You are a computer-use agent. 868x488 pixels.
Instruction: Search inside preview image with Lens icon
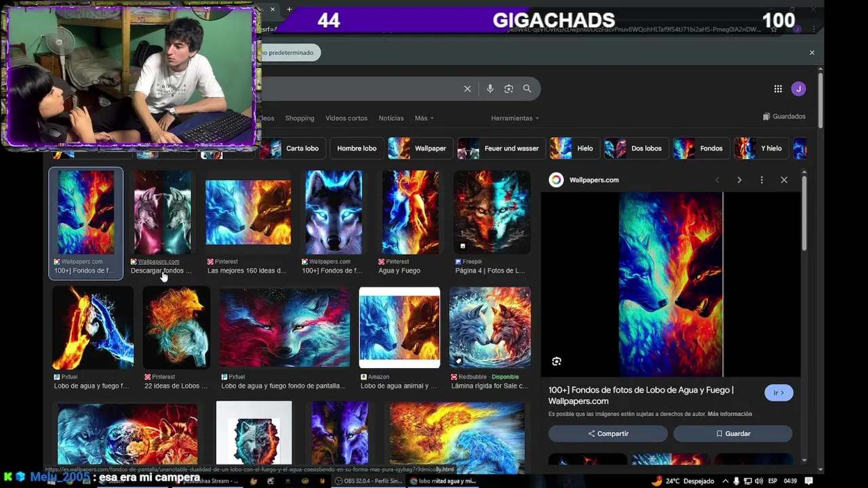tap(557, 361)
